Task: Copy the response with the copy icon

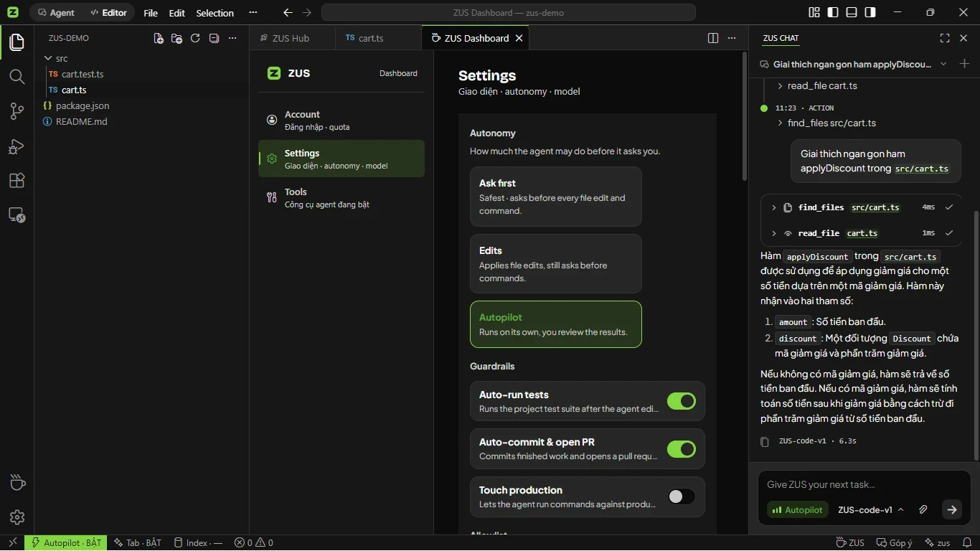Action: [765, 441]
